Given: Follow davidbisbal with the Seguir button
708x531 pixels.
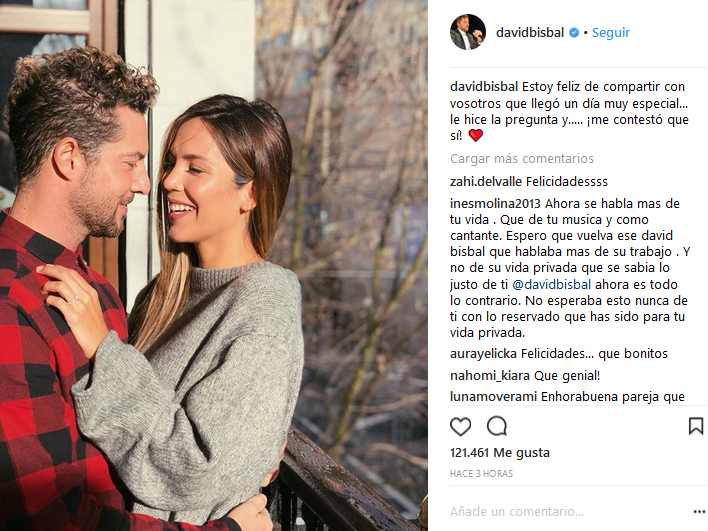Looking at the screenshot, I should pyautogui.click(x=610, y=33).
